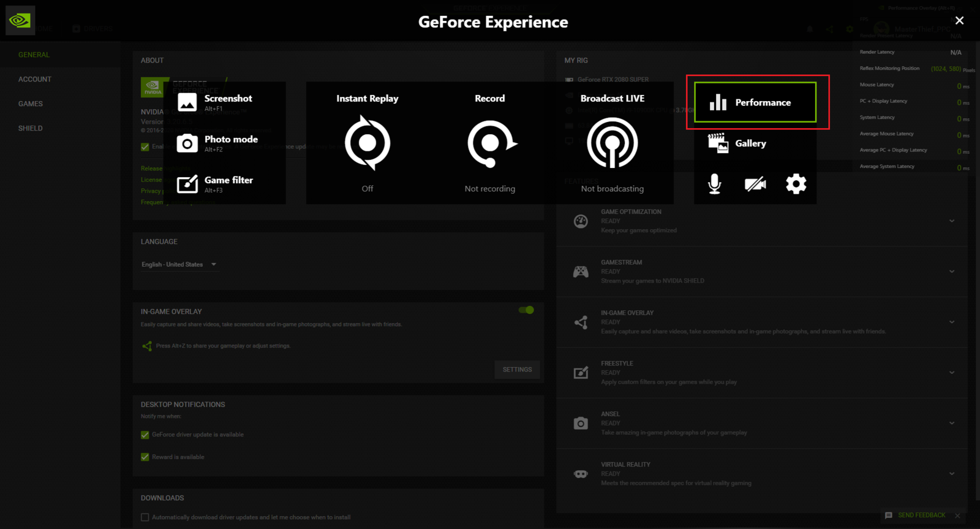Screen dimensions: 980x529
Task: Click the 'Not broadcasting' status text
Action: tap(612, 189)
